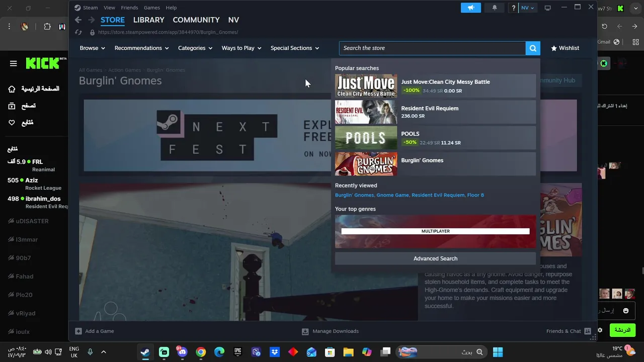Click Add a Game
The height and width of the screenshot is (362, 644).
coord(95,331)
